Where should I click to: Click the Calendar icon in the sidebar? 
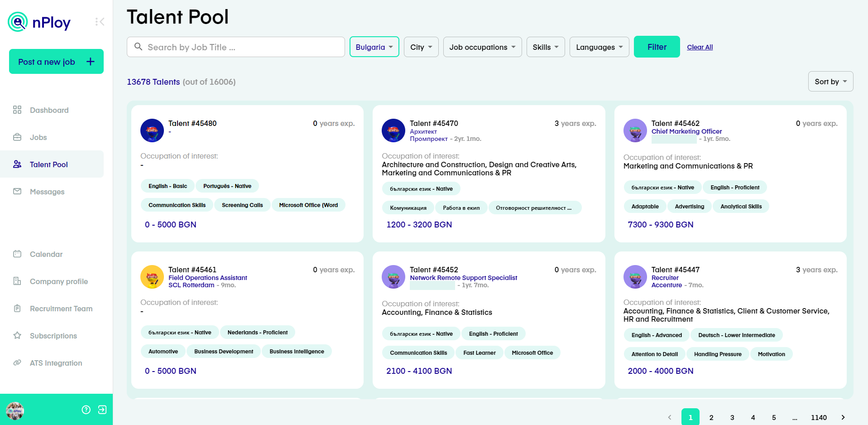pyautogui.click(x=17, y=254)
